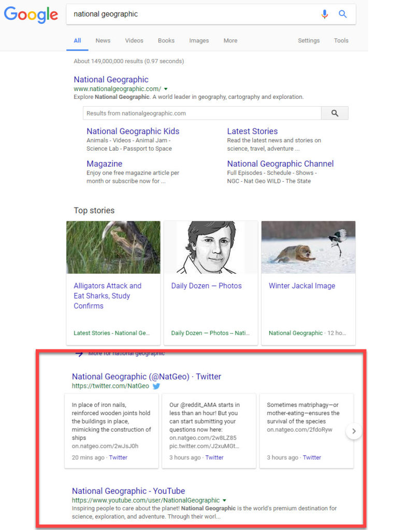Click Latest Stories - National Ge... source text

(111, 333)
